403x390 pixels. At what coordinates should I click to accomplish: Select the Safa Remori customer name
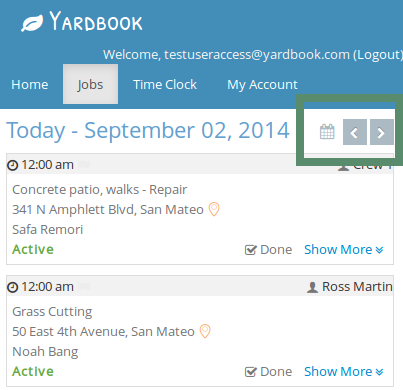click(x=48, y=230)
